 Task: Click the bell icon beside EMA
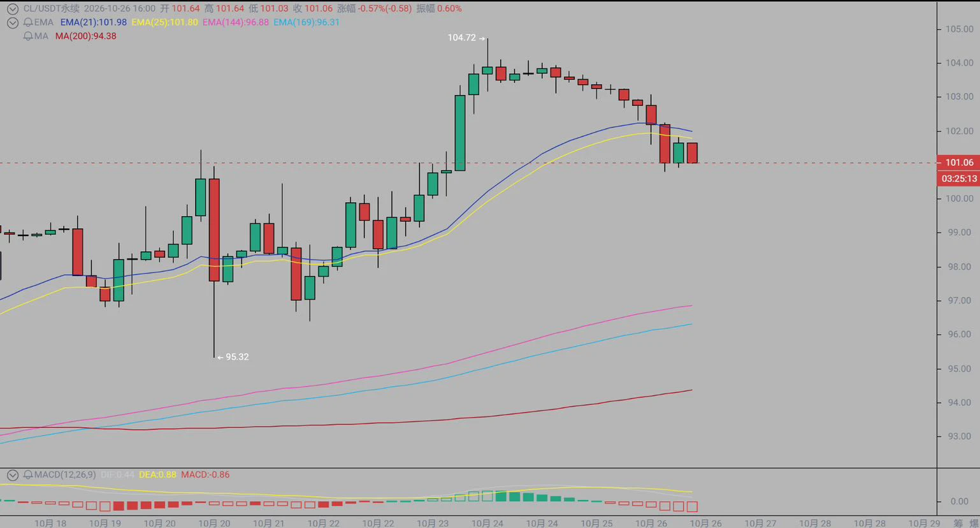[x=28, y=22]
